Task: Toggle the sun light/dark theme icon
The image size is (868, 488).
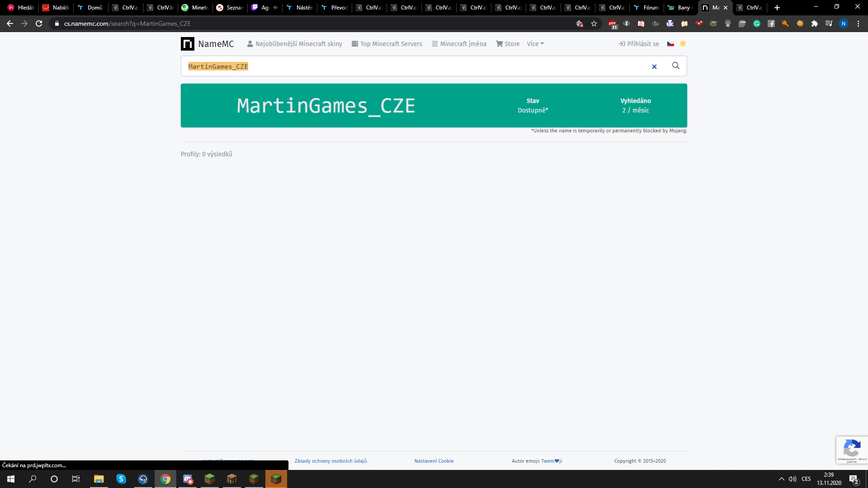Action: coord(683,44)
